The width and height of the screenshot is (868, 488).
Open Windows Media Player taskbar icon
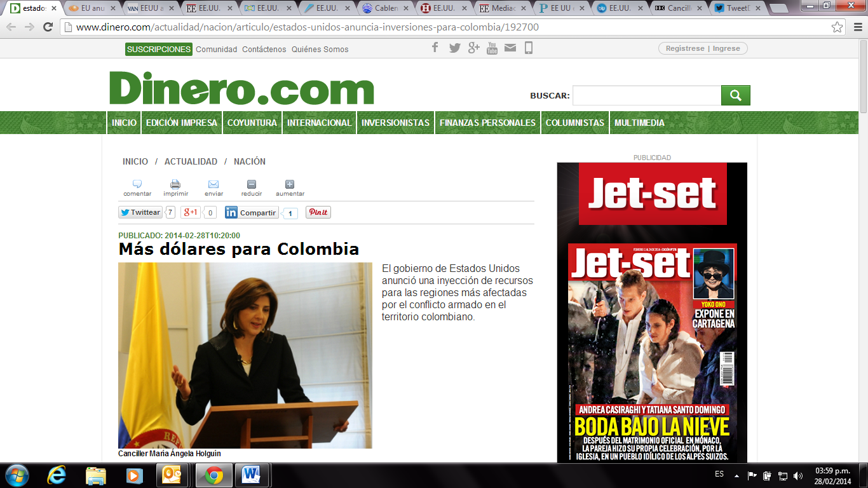point(134,475)
